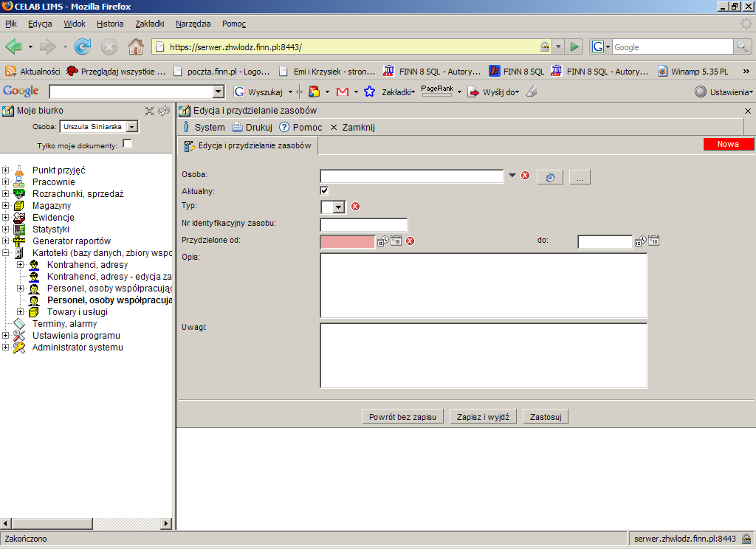756x549 pixels.
Task: Open the Edycja menu
Action: tap(40, 24)
